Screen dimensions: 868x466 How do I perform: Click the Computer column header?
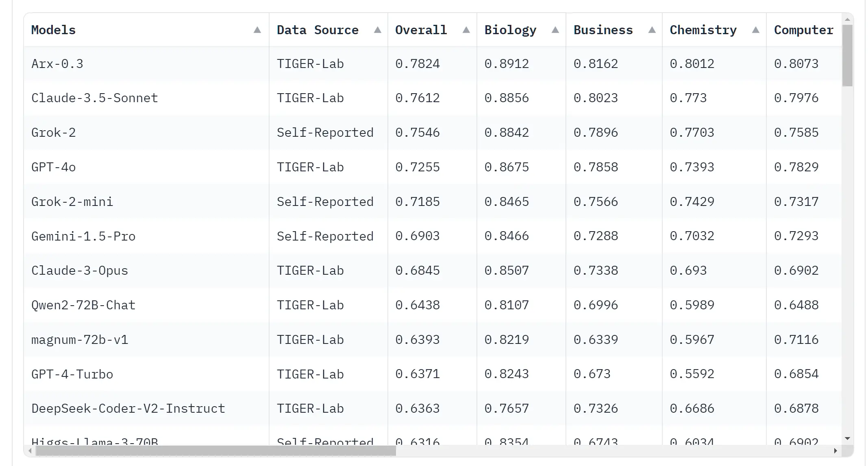coord(804,30)
